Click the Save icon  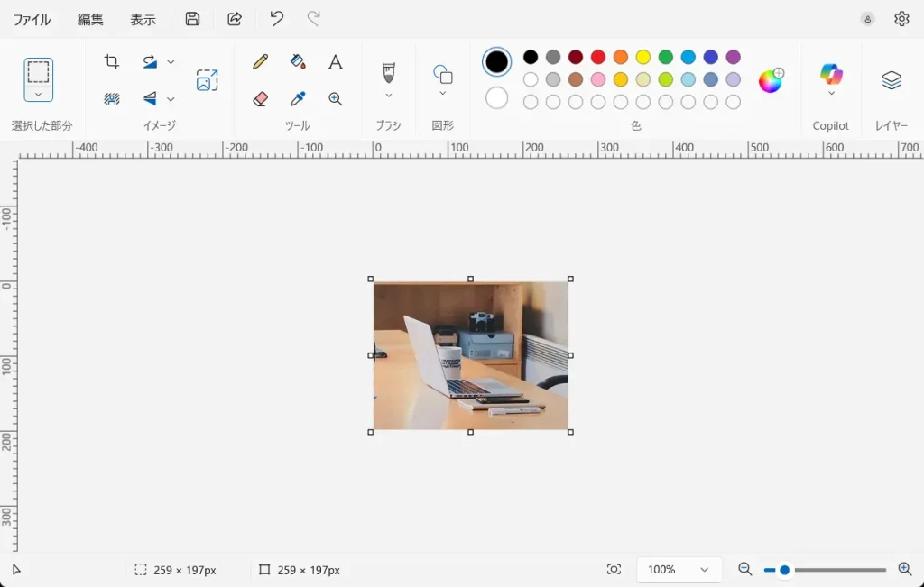(192, 19)
